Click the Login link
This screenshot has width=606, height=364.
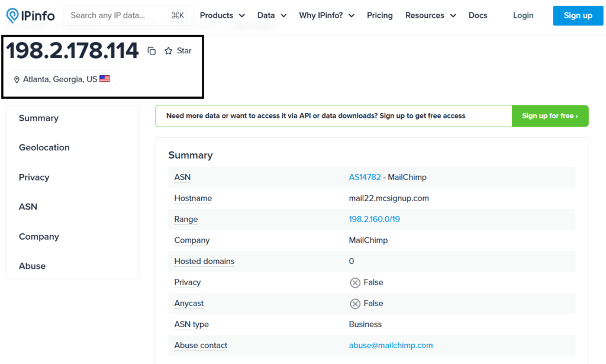pyautogui.click(x=523, y=15)
